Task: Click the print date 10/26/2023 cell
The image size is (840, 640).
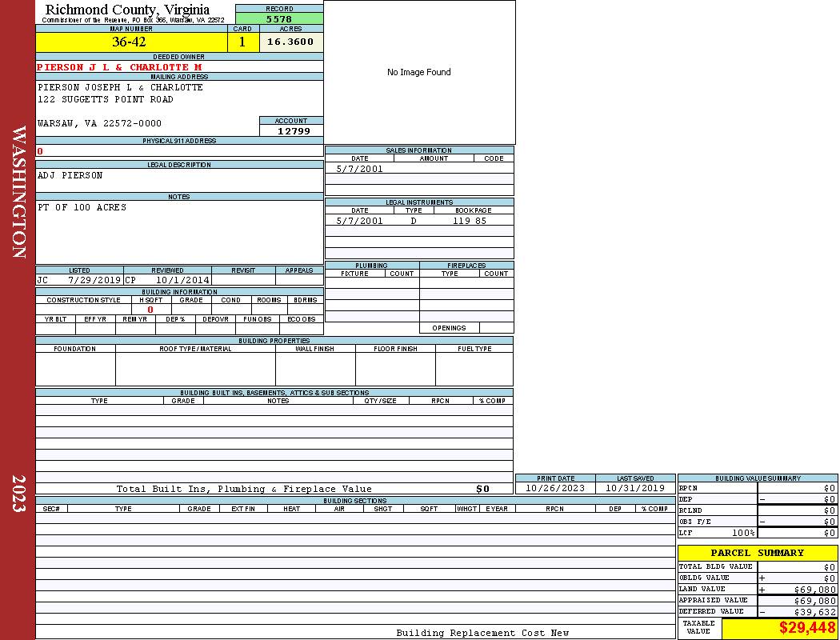Action: [554, 488]
